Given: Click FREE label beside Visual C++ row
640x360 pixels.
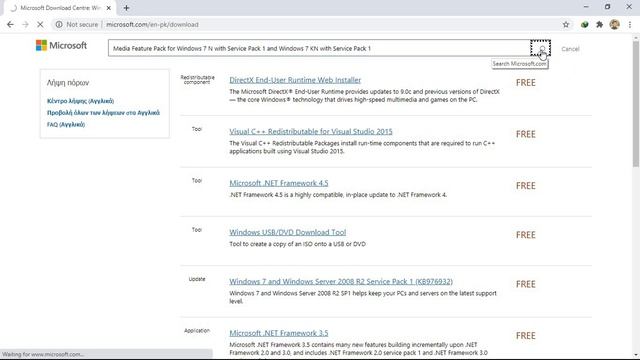Looking at the screenshot, I should click(x=526, y=134).
